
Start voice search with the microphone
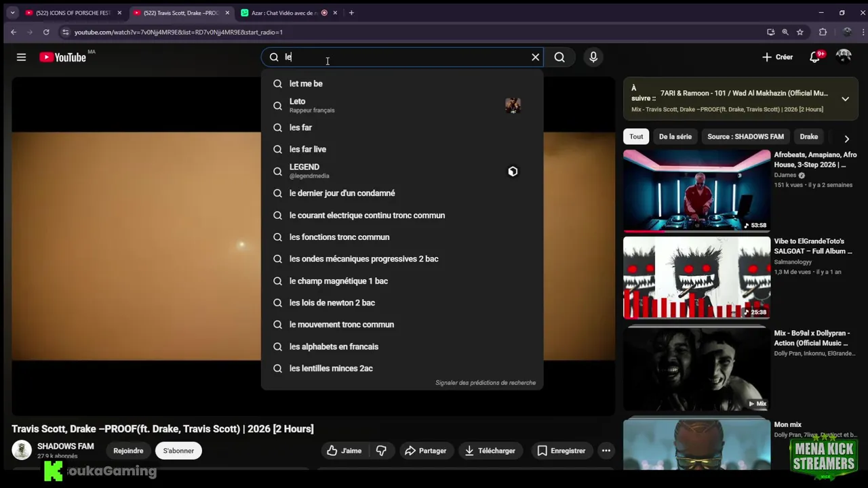click(x=593, y=58)
